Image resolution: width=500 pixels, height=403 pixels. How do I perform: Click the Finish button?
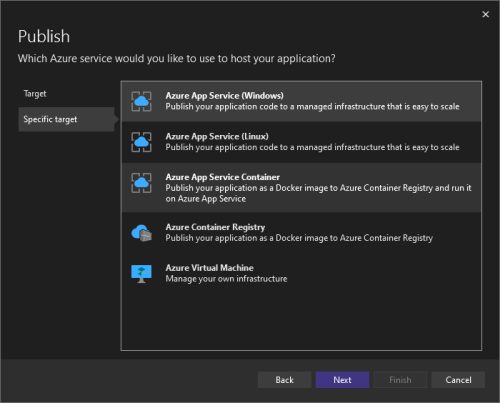coord(400,380)
